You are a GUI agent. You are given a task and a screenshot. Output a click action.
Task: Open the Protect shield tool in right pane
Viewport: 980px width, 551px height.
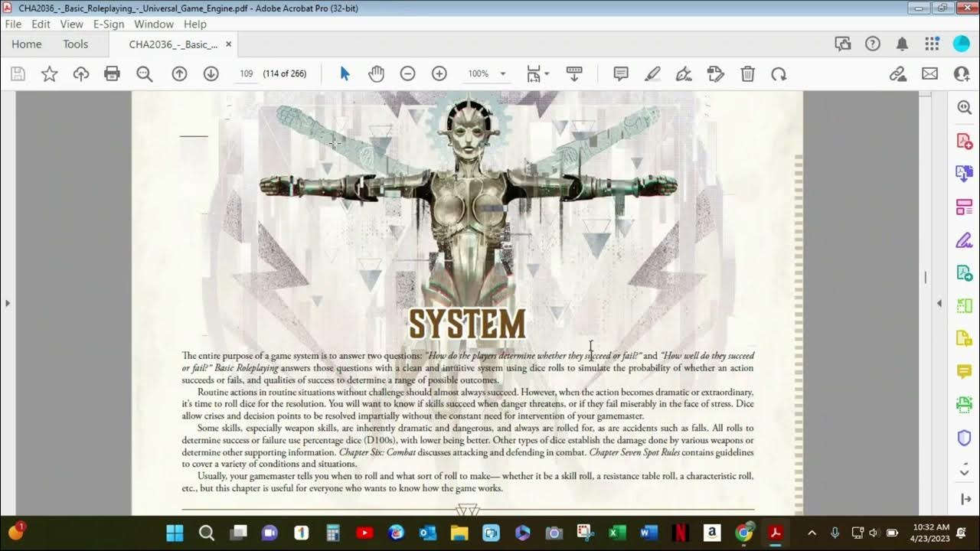tap(964, 438)
